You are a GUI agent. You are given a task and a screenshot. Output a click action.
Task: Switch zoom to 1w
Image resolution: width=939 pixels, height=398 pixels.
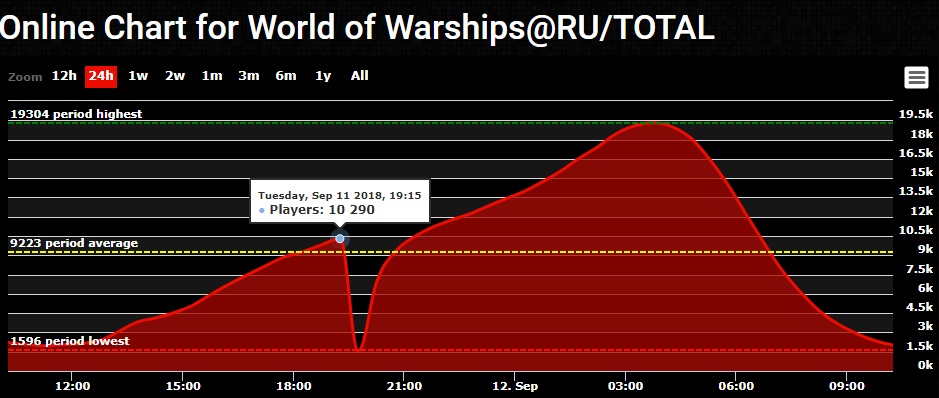coord(138,76)
